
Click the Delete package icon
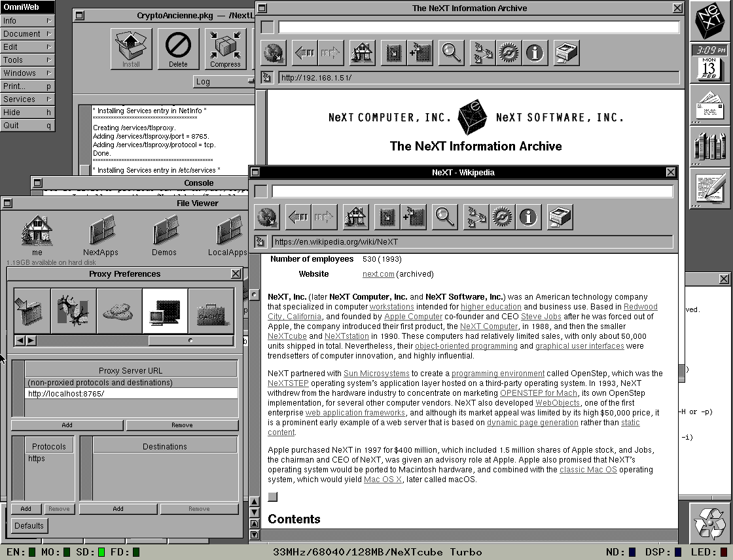178,48
